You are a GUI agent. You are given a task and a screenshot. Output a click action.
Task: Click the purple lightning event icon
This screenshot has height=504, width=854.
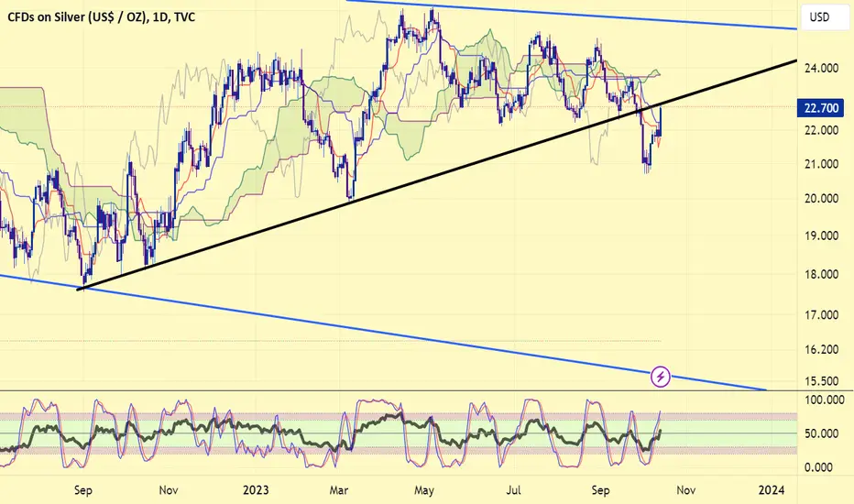pyautogui.click(x=660, y=377)
